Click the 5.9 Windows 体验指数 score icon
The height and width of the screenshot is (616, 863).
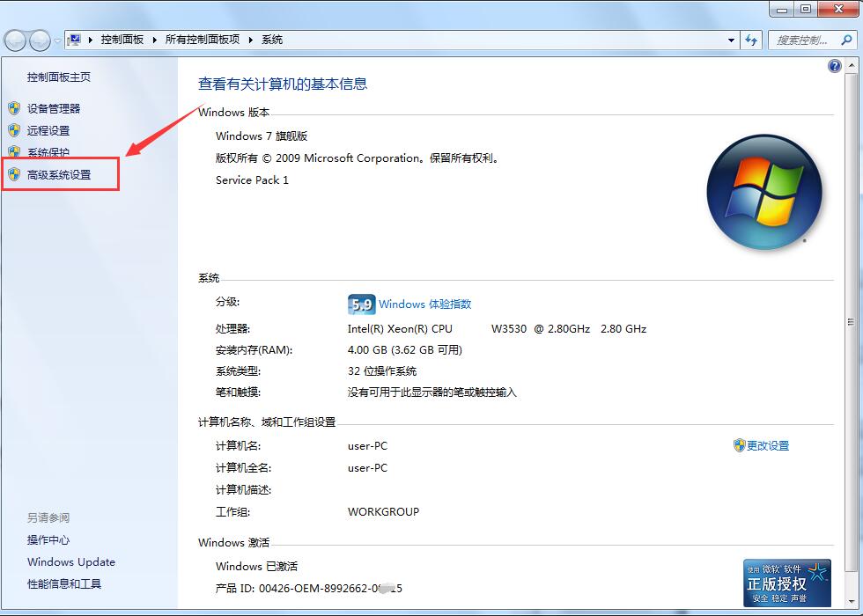360,304
